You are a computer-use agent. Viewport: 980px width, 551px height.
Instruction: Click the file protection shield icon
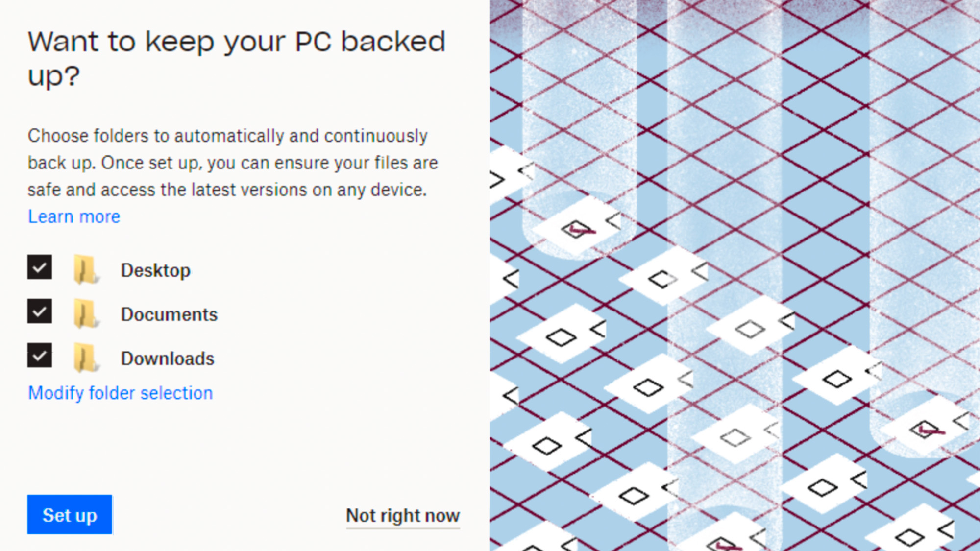tap(575, 229)
